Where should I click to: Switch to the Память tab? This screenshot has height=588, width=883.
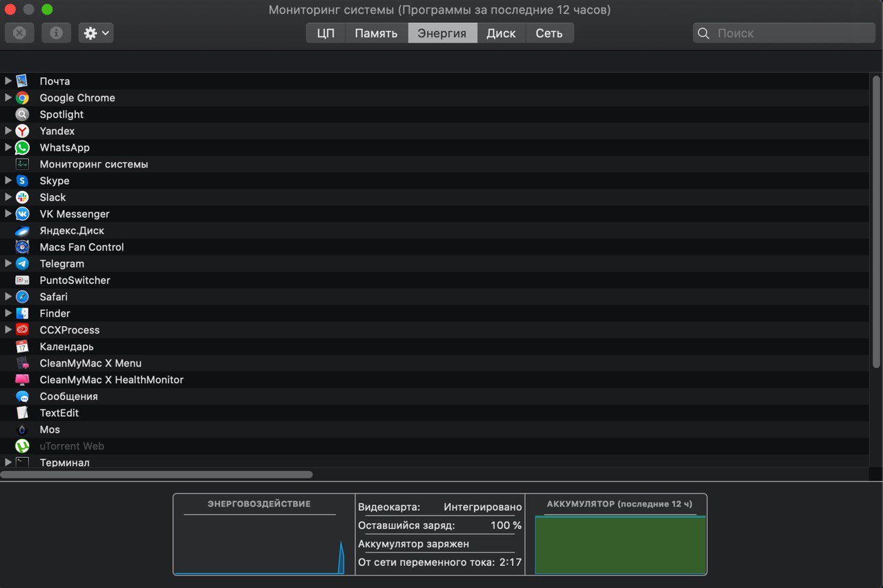[376, 33]
